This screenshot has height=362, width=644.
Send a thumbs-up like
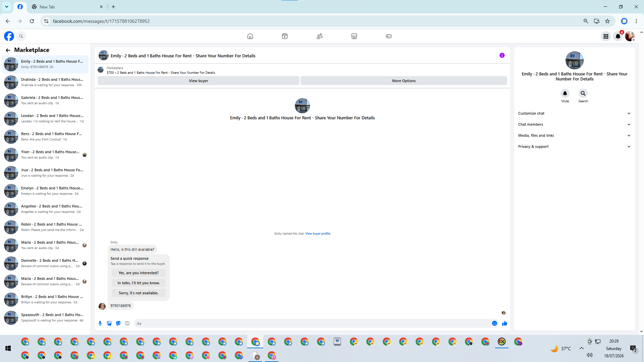(504, 323)
